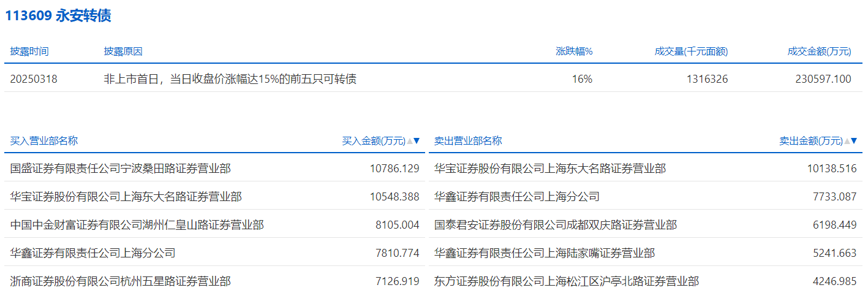Viewport: 868px width, 293px height.
Task: Select sell amount 10138.516
Action: point(832,168)
